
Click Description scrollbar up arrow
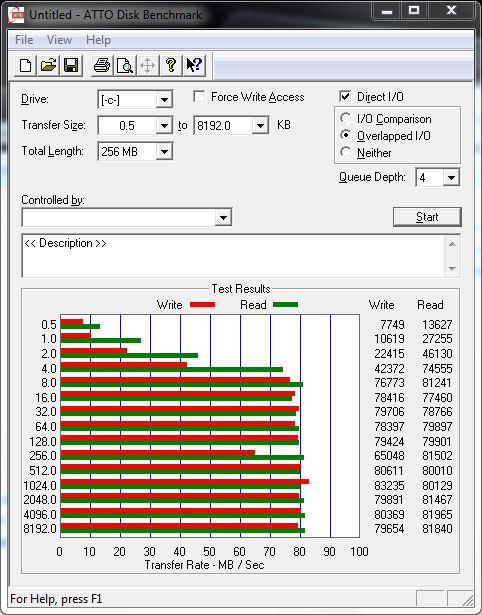452,244
